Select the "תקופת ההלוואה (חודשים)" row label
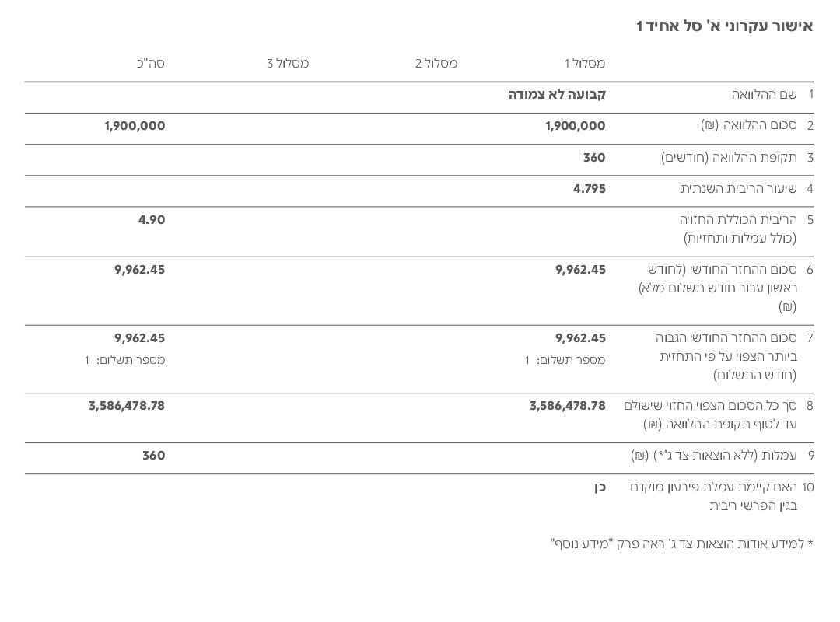 [729, 158]
